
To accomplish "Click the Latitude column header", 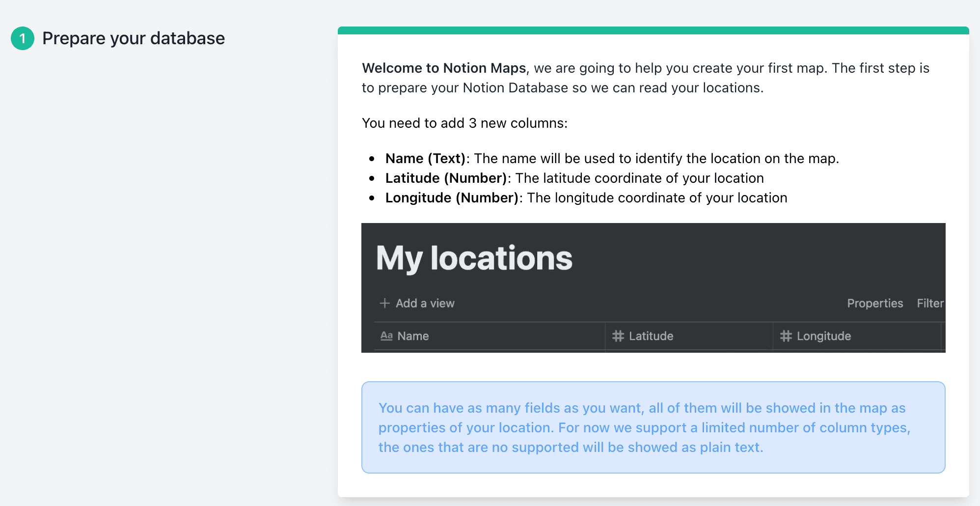I will pos(689,336).
